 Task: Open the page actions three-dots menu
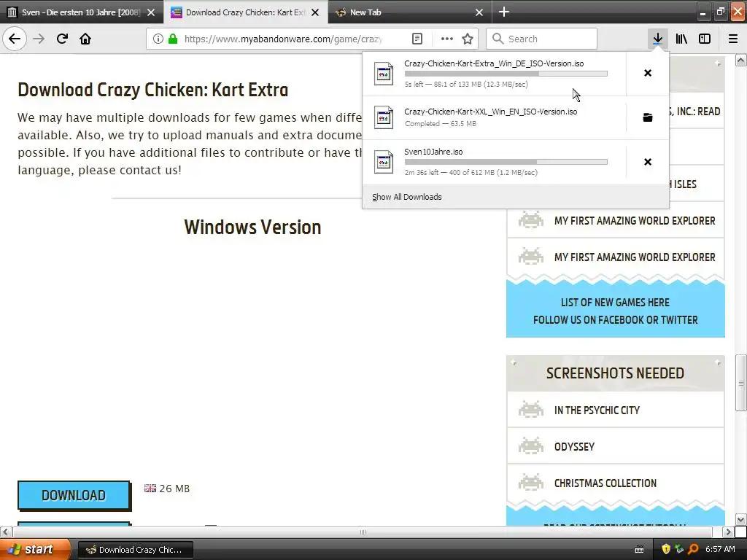click(x=447, y=39)
